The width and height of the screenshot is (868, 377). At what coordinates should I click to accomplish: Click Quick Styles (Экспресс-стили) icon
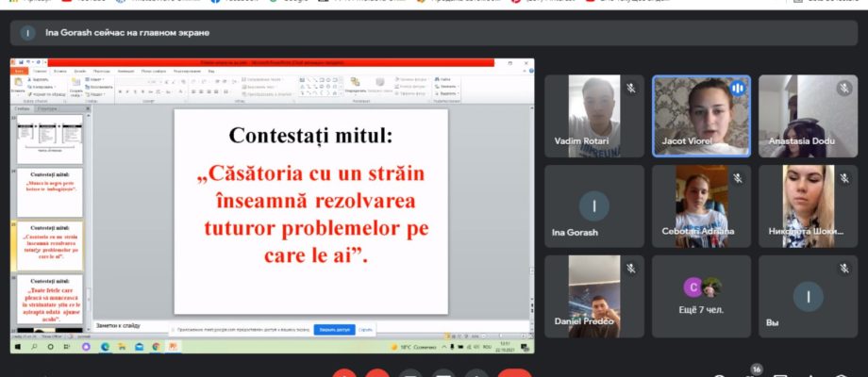point(379,82)
